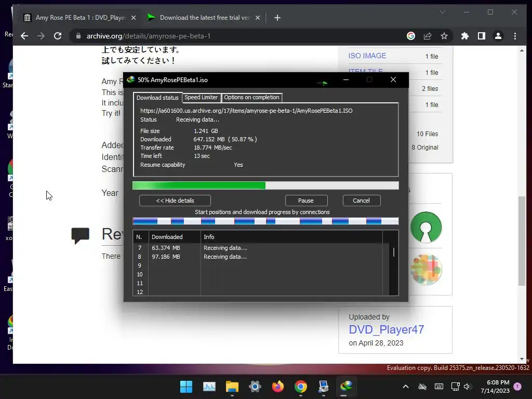Select the Download status tab

coord(157,97)
